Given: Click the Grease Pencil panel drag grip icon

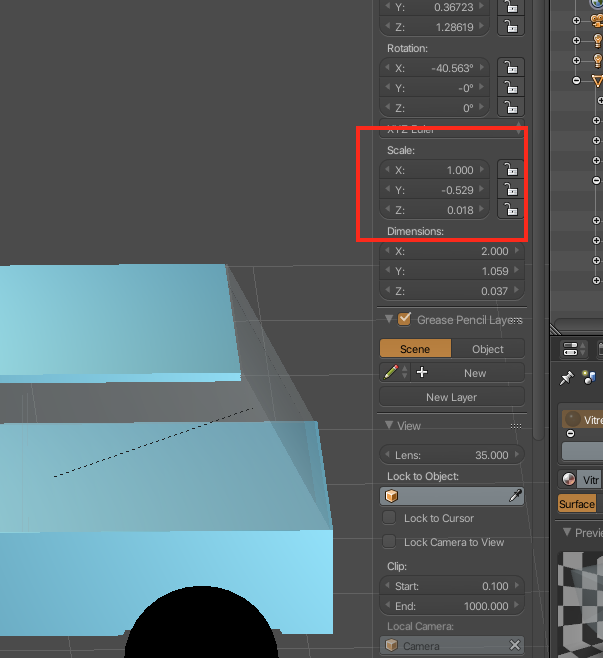Looking at the screenshot, I should click(516, 320).
